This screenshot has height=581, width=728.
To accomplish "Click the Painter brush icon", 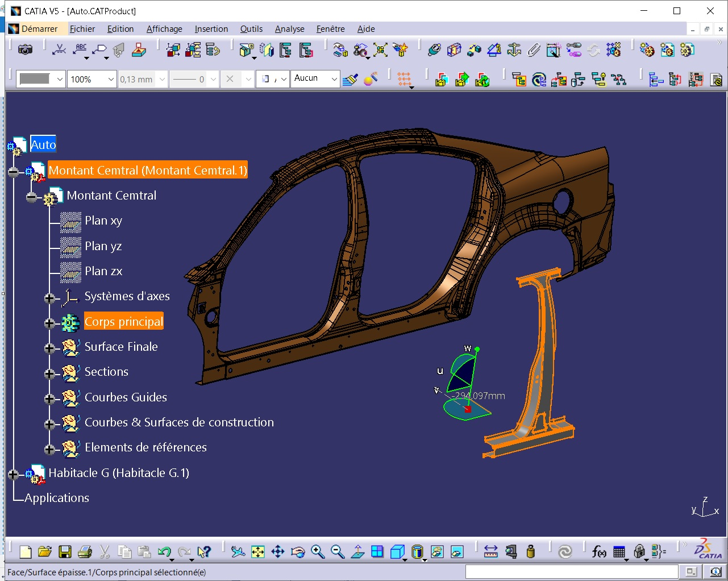I will point(351,80).
